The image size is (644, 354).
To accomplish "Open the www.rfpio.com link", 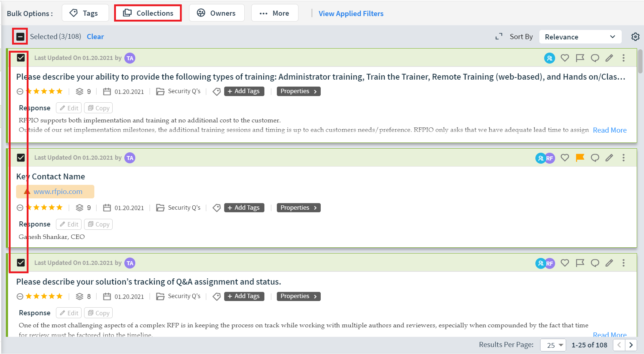I will pyautogui.click(x=58, y=191).
